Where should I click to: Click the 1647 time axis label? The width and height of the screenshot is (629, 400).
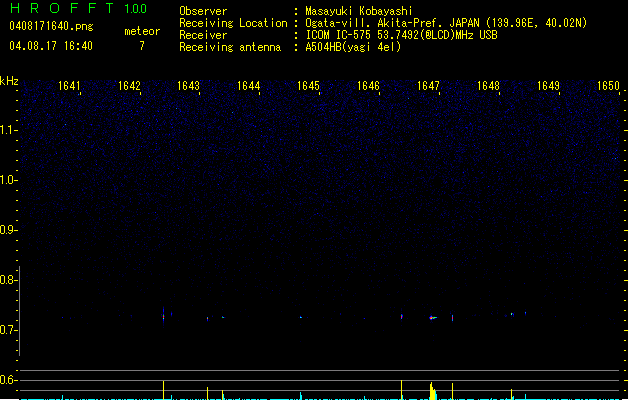[x=428, y=85]
